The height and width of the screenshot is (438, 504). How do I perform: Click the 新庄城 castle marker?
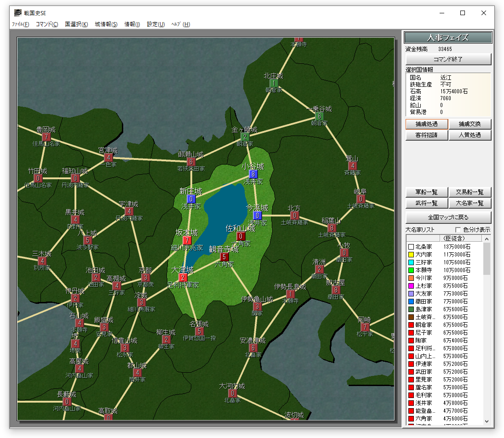pyautogui.click(x=191, y=199)
